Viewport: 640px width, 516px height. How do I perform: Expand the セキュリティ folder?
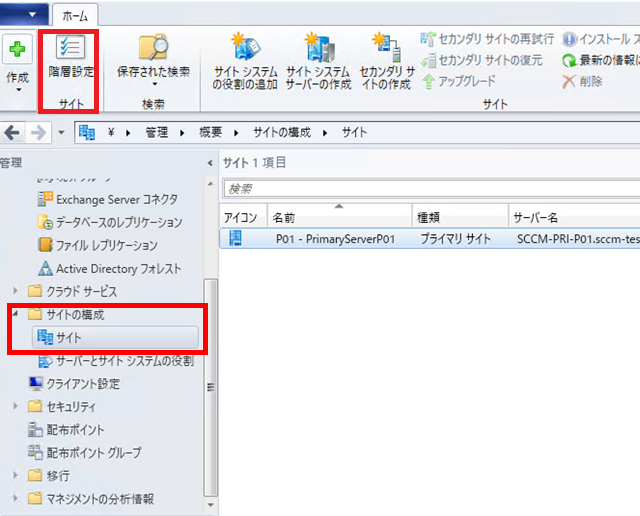[x=16, y=406]
